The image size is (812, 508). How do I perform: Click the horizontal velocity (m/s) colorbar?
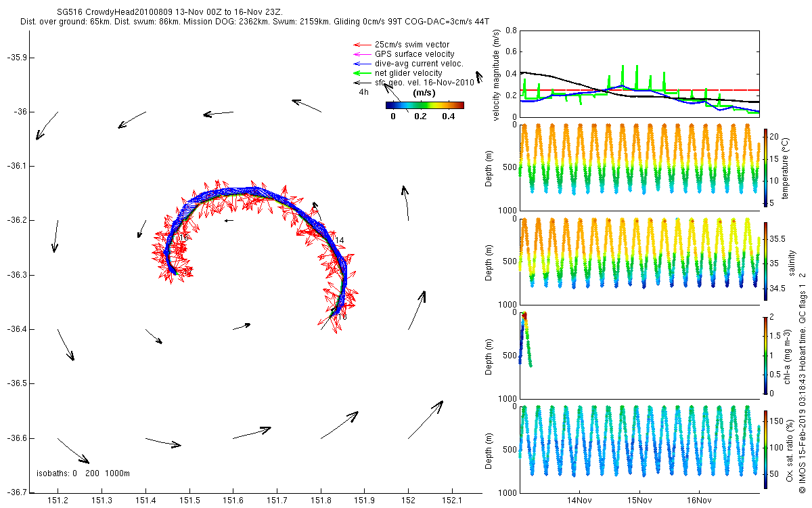tap(425, 105)
